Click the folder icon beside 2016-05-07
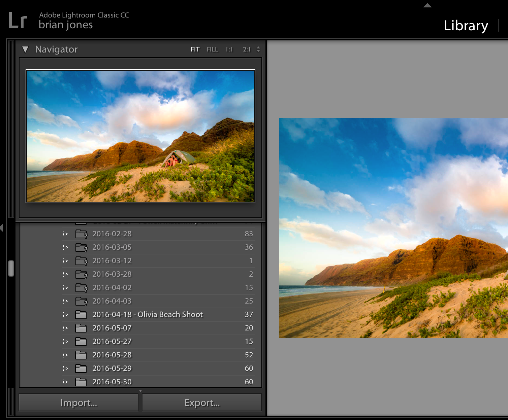Image resolution: width=508 pixels, height=420 pixels. coord(81,328)
